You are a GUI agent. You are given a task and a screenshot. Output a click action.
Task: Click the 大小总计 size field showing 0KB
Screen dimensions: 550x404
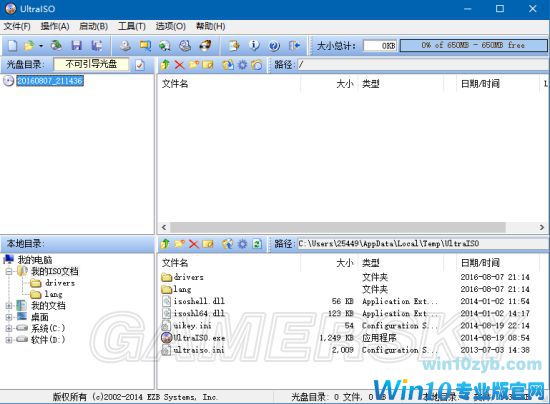tap(380, 46)
